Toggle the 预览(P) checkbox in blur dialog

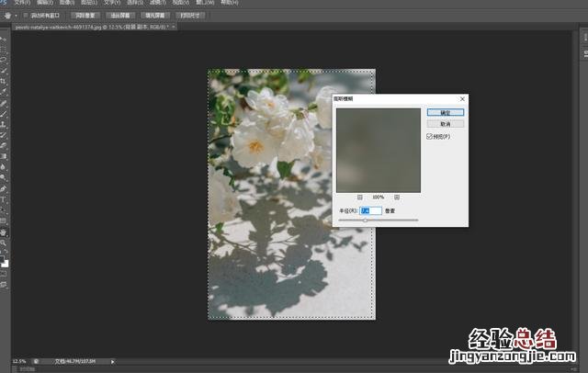coord(429,137)
